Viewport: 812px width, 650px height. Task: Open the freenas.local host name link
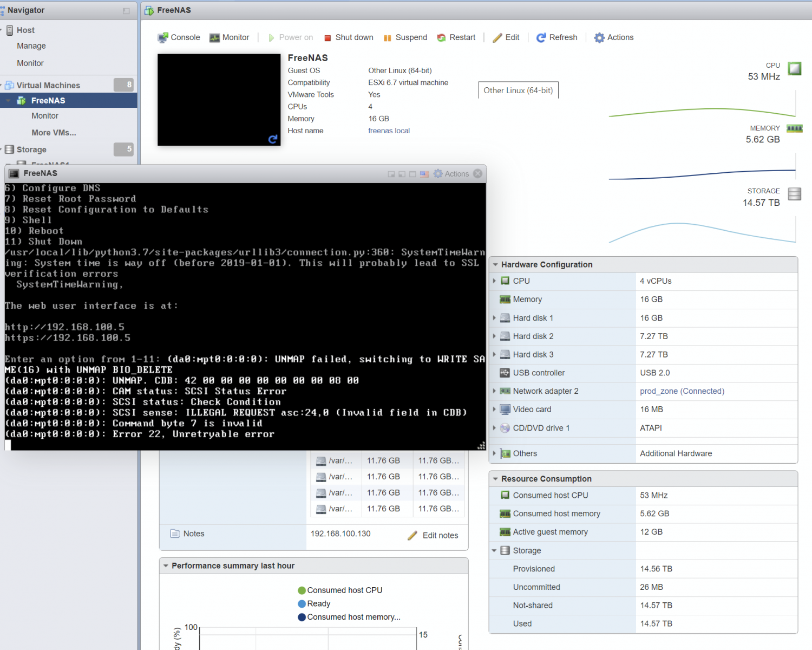point(389,131)
